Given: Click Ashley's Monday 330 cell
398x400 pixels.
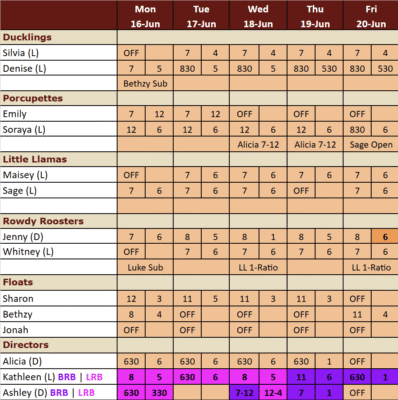Looking at the screenshot, I should click(x=159, y=393).
